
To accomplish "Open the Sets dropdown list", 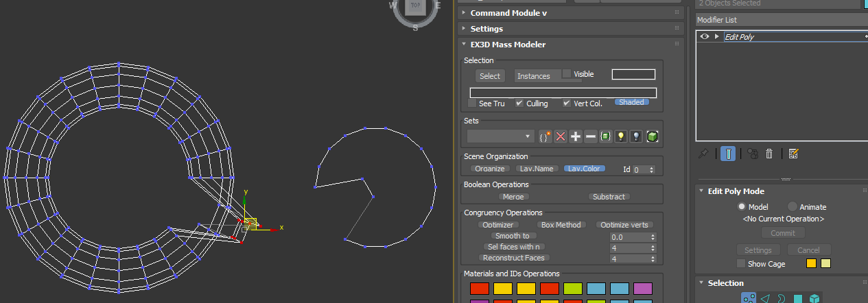I will [x=501, y=136].
